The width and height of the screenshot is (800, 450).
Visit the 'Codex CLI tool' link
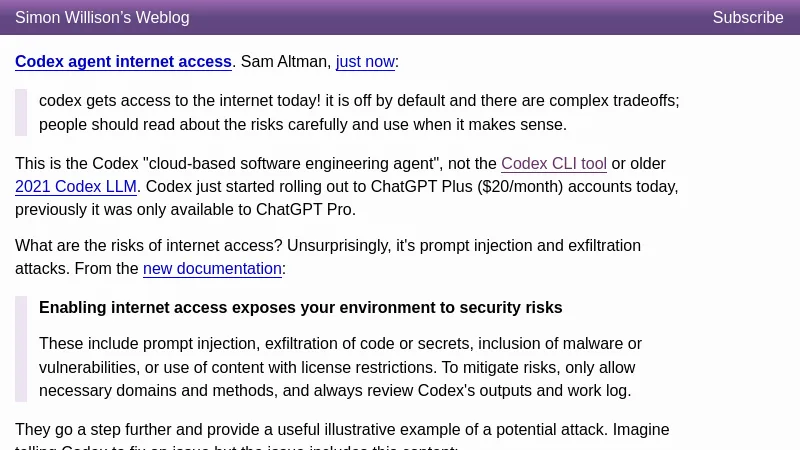[x=554, y=163]
